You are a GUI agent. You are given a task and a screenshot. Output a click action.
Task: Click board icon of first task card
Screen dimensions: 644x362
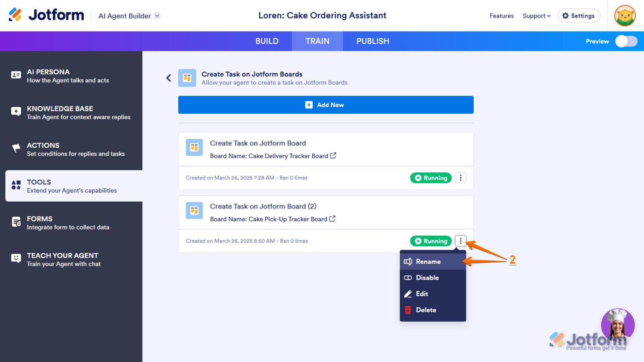tap(194, 148)
